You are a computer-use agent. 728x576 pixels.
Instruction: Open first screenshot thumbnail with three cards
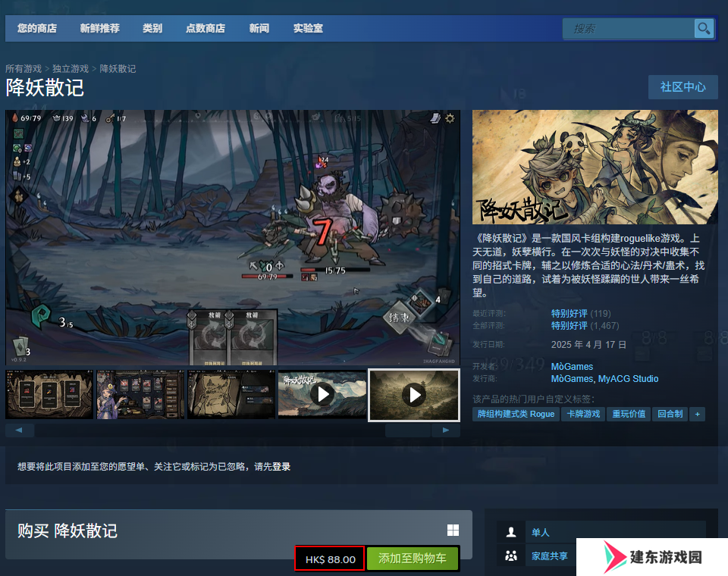[x=49, y=395]
